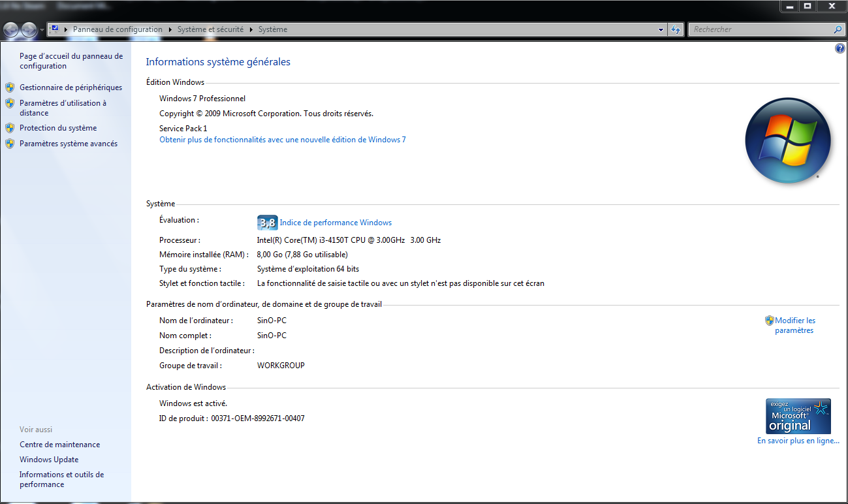This screenshot has width=848, height=504.
Task: Click the 3,8 performance rating badge
Action: click(x=268, y=223)
